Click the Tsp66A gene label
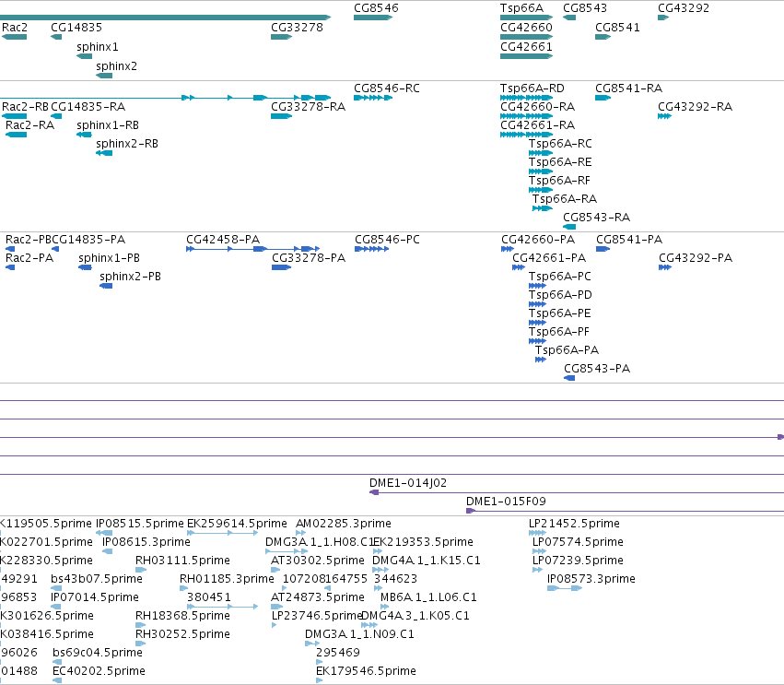This screenshot has height=685, width=784. tap(521, 8)
